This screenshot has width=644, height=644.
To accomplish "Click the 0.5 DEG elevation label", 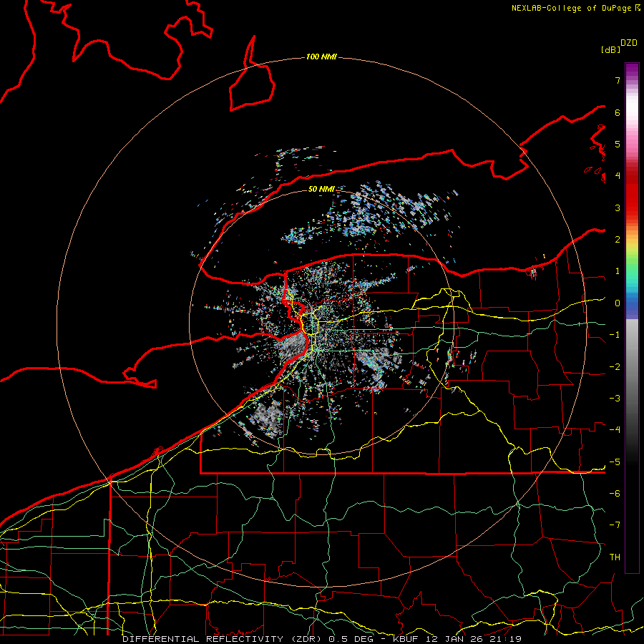I will (351, 639).
